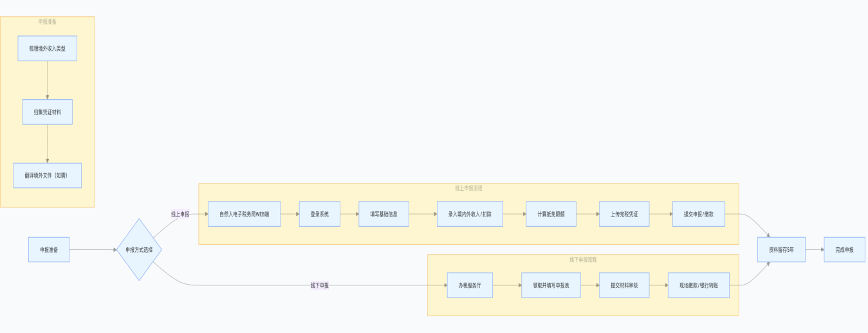Click the 线上申报 edge label

click(180, 214)
